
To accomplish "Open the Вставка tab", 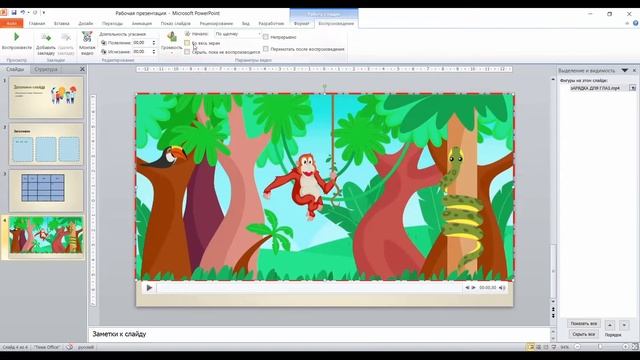I will coord(62,23).
